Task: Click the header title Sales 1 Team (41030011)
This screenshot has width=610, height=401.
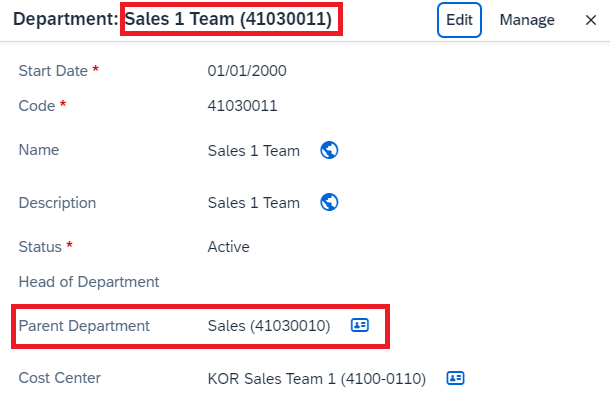Action: click(228, 19)
